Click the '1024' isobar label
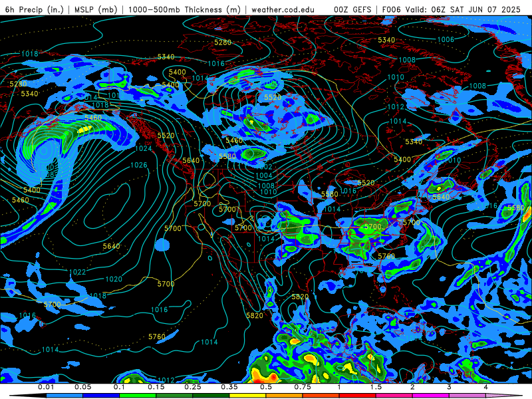Viewport: 532px width, 399px height. [x=144, y=148]
